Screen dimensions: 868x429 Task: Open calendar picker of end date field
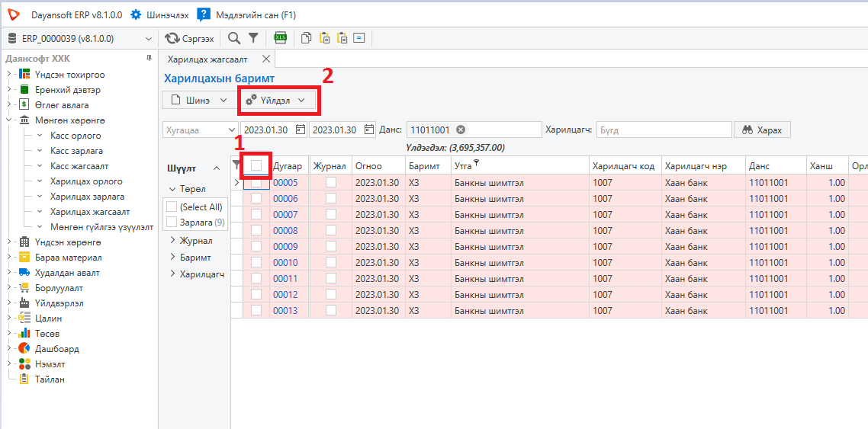pyautogui.click(x=369, y=130)
